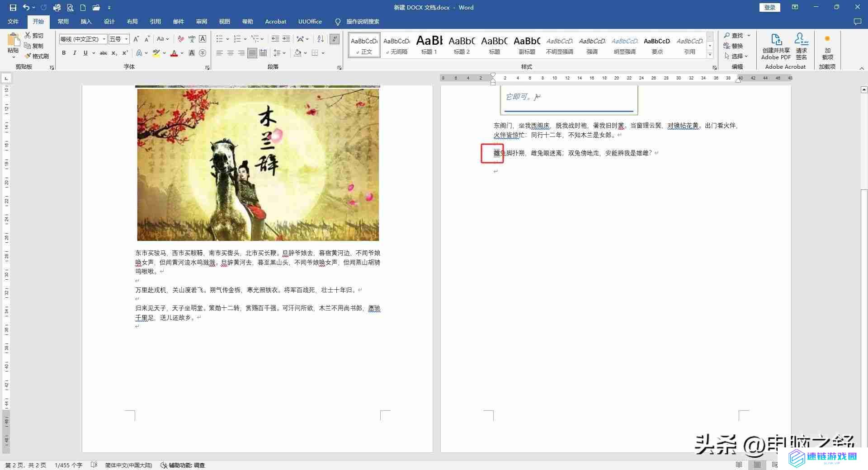
Task: Open font name dropdown 等线
Action: tap(104, 39)
